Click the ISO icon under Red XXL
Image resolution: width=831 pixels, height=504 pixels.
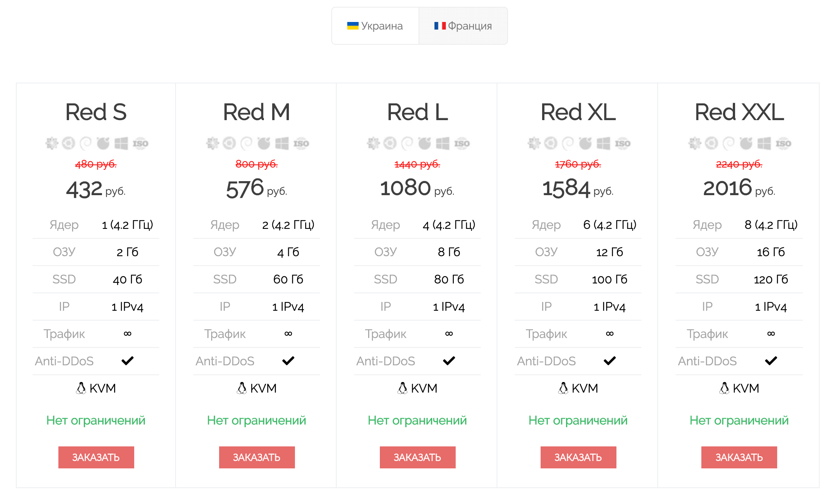coord(783,143)
